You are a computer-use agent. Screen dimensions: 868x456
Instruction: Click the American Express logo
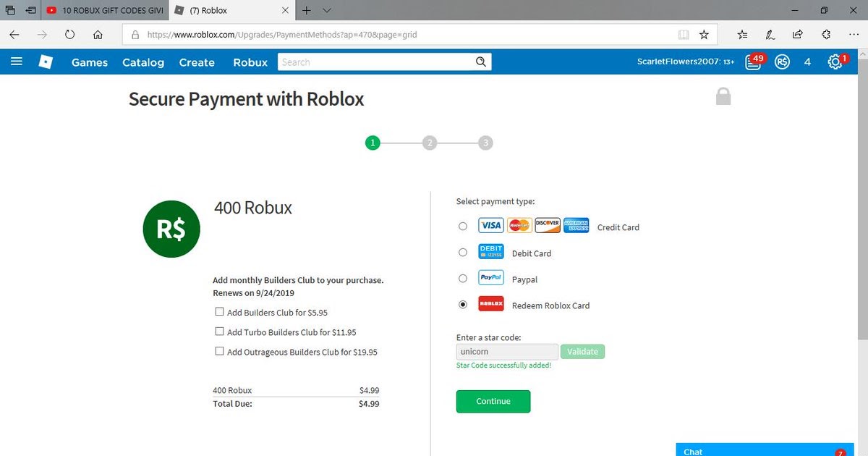(x=576, y=225)
